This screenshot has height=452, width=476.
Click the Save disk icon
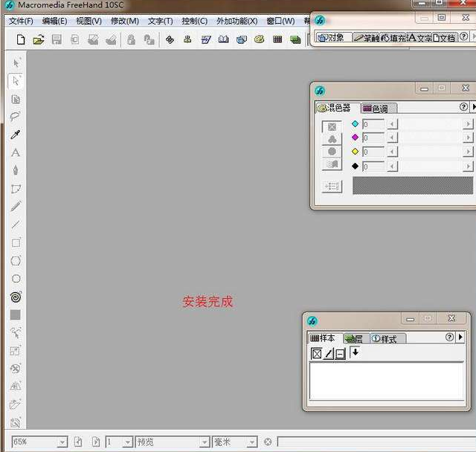coord(57,39)
